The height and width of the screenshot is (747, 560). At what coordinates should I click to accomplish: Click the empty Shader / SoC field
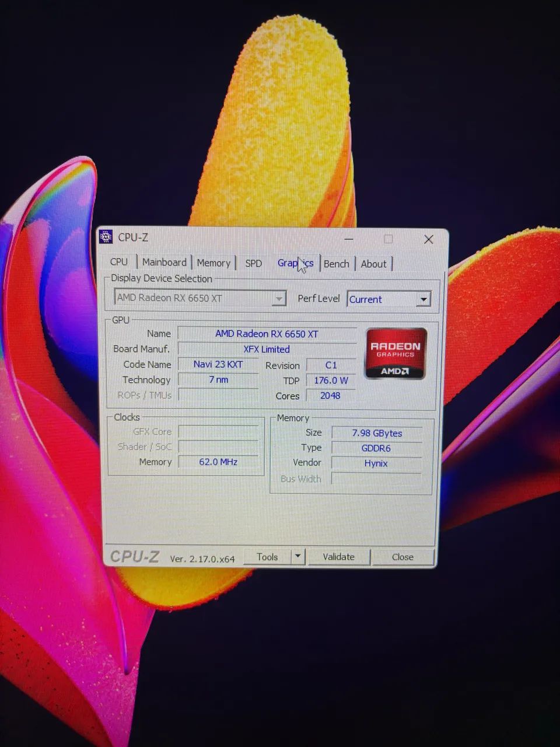click(218, 447)
